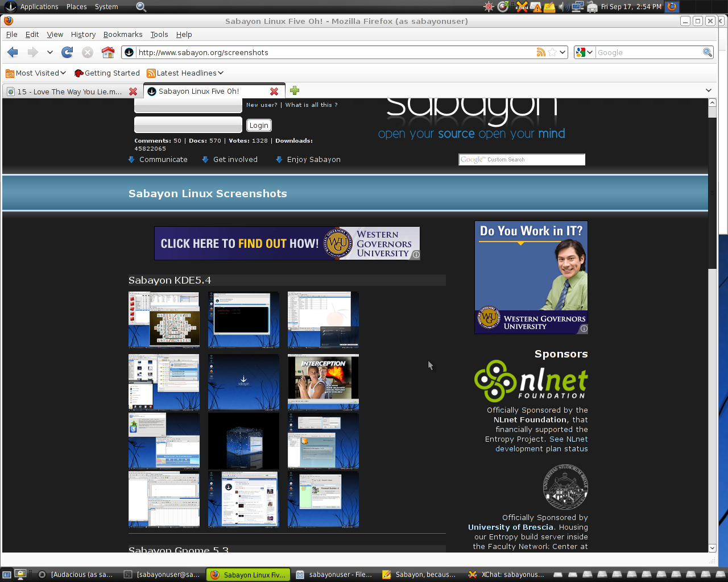Image resolution: width=728 pixels, height=582 pixels.
Task: Click the URL address field
Action: pos(335,52)
